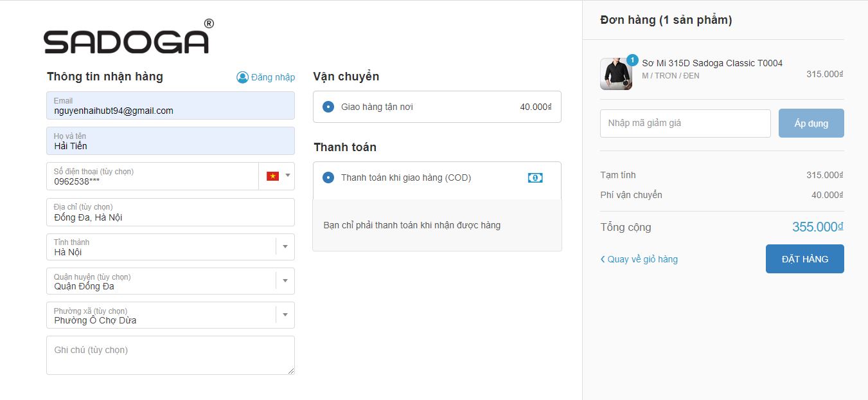The height and width of the screenshot is (400, 868).
Task: Go back via Quay về giỏ hàng
Action: 642,259
